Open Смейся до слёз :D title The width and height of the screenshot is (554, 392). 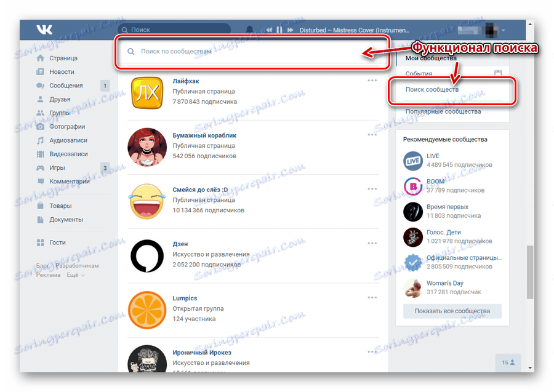click(200, 190)
